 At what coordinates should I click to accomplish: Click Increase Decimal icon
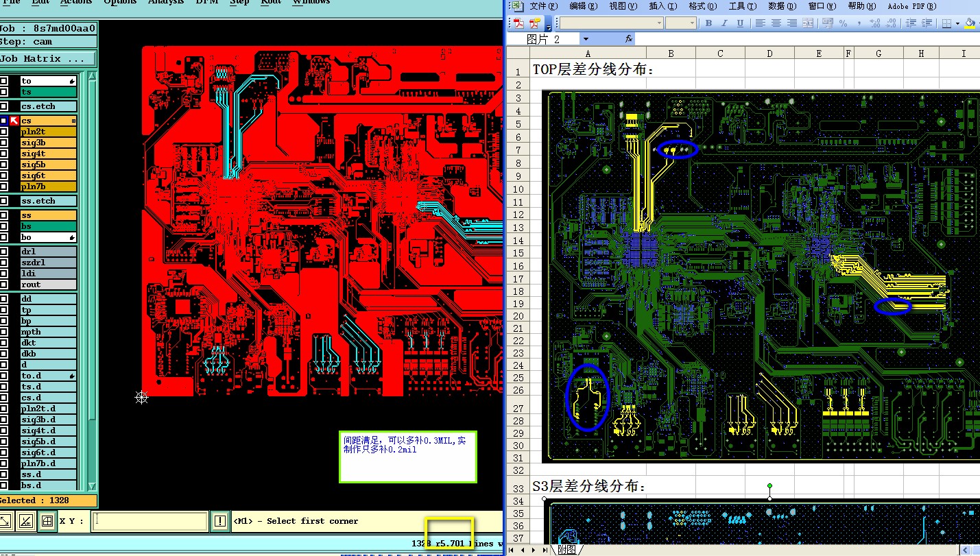pyautogui.click(x=875, y=23)
